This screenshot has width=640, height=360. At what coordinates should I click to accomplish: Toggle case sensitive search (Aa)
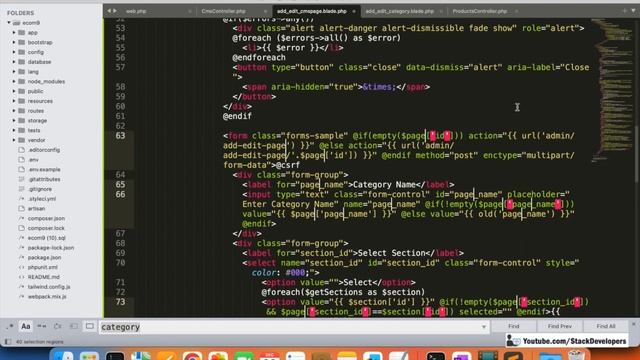coord(26,327)
